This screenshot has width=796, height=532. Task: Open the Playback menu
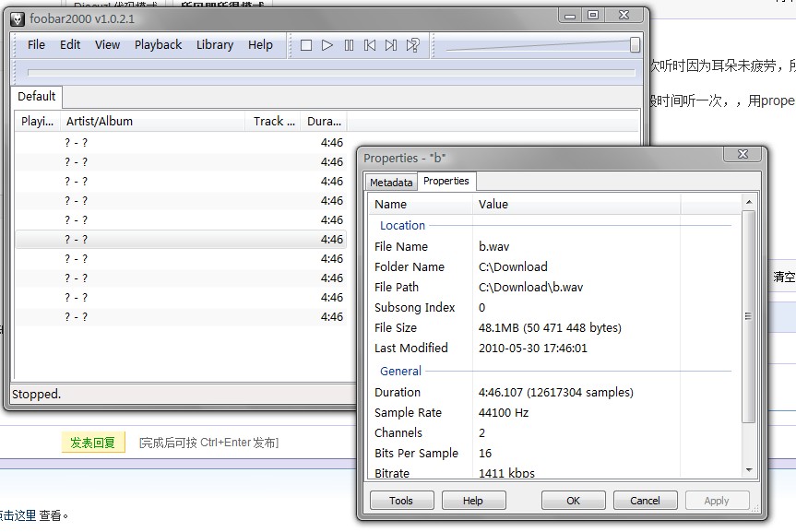[158, 44]
